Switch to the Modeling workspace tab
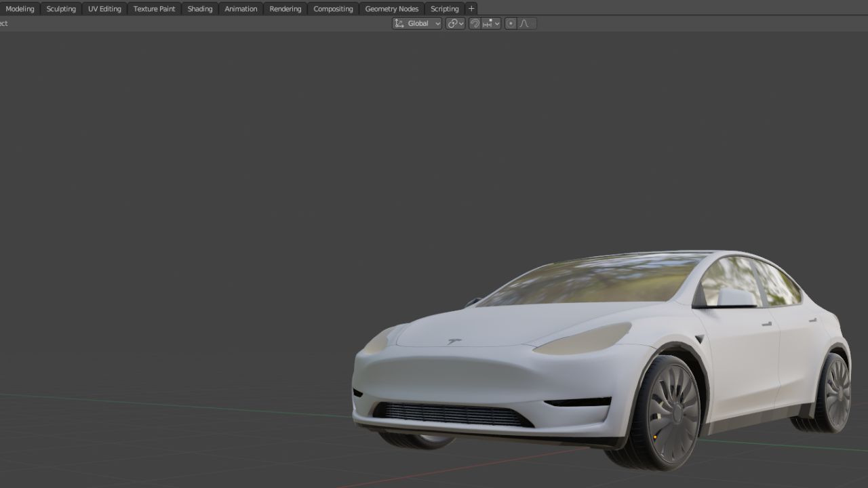 20,9
